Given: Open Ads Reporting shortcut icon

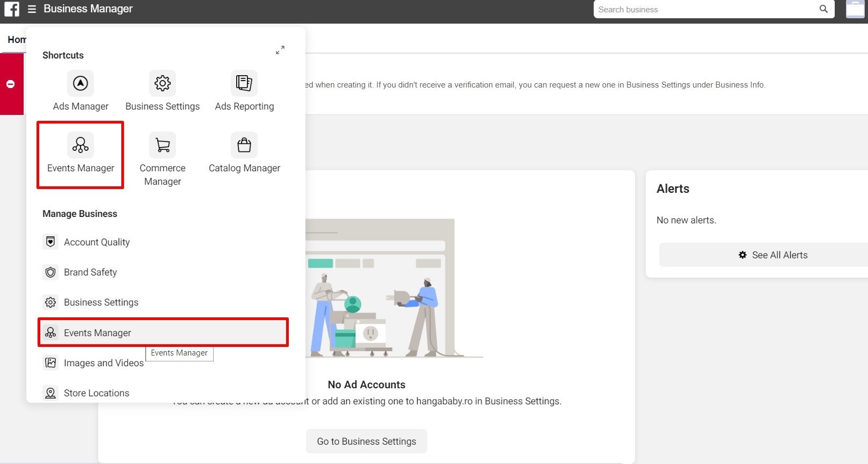Looking at the screenshot, I should click(244, 83).
